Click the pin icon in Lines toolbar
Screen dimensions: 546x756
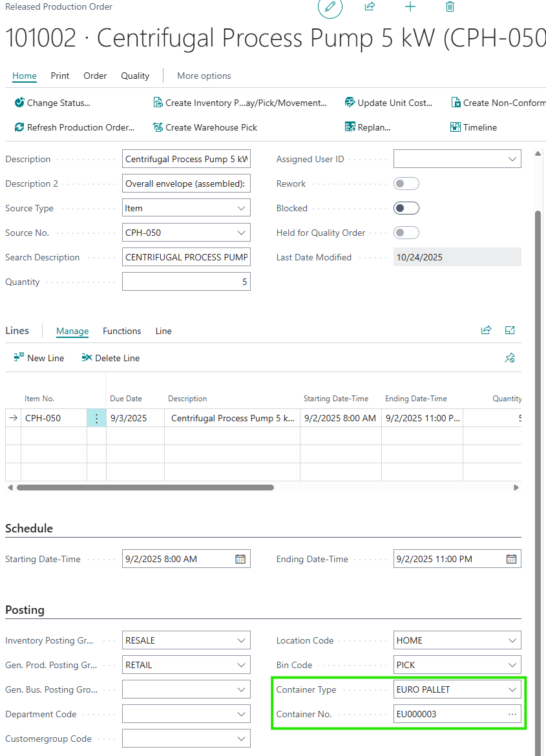(x=510, y=358)
